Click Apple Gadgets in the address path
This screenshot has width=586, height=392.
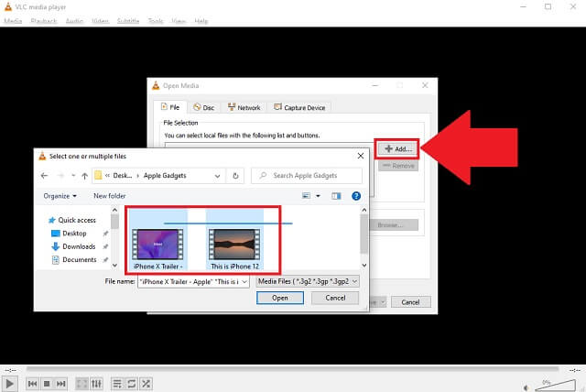[x=165, y=176]
